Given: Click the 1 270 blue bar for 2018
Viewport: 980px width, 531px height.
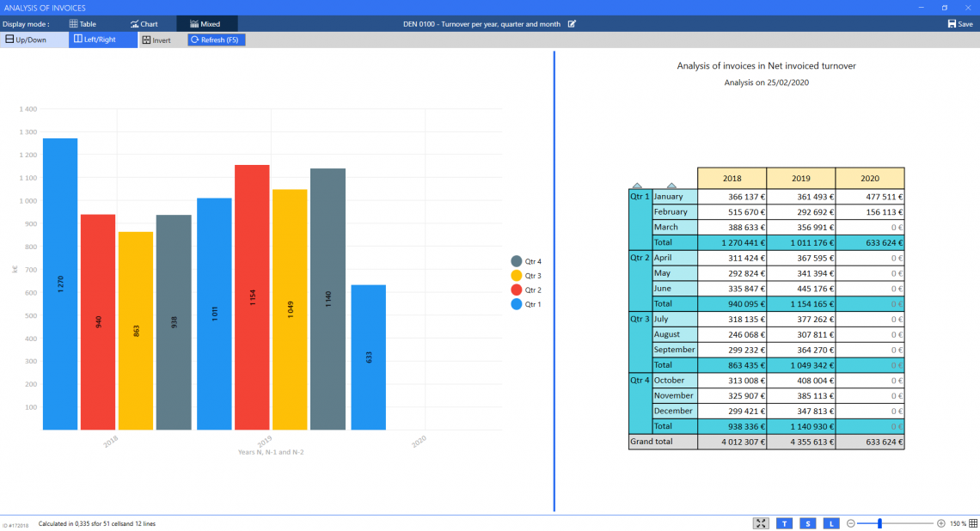Looking at the screenshot, I should tap(60, 284).
